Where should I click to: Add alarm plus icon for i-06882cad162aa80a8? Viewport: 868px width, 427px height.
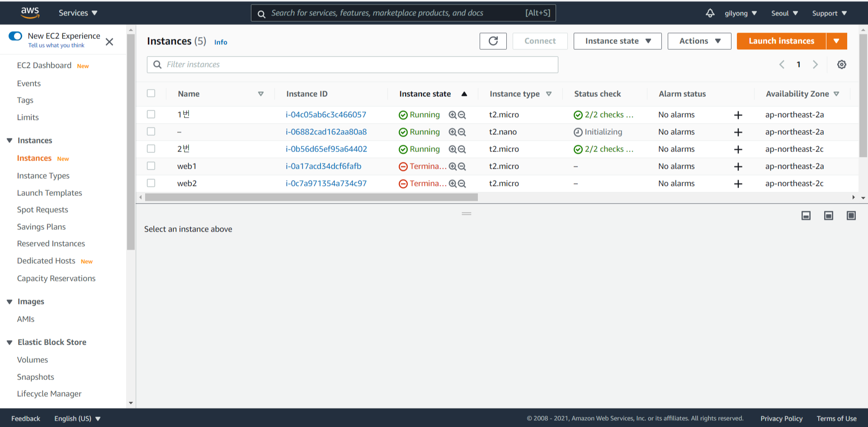[x=738, y=132]
